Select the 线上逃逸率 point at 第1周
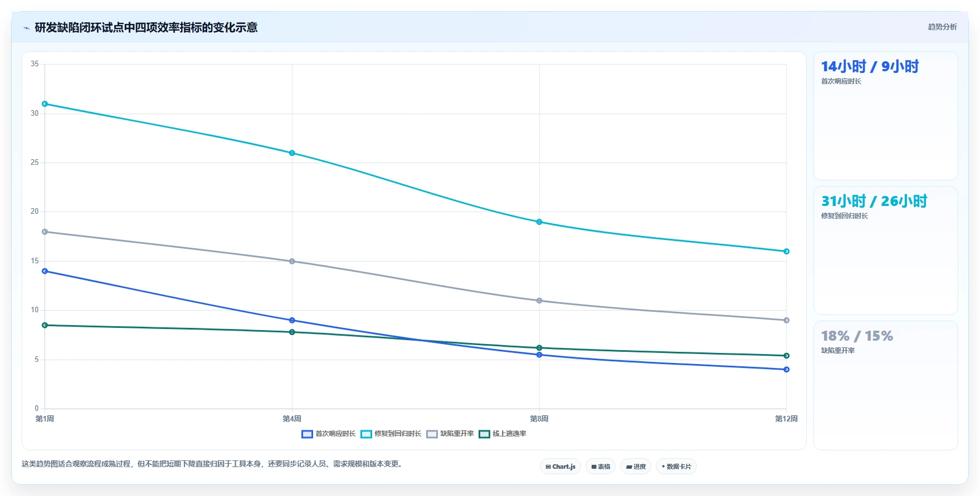Image resolution: width=980 pixels, height=496 pixels. tap(45, 325)
